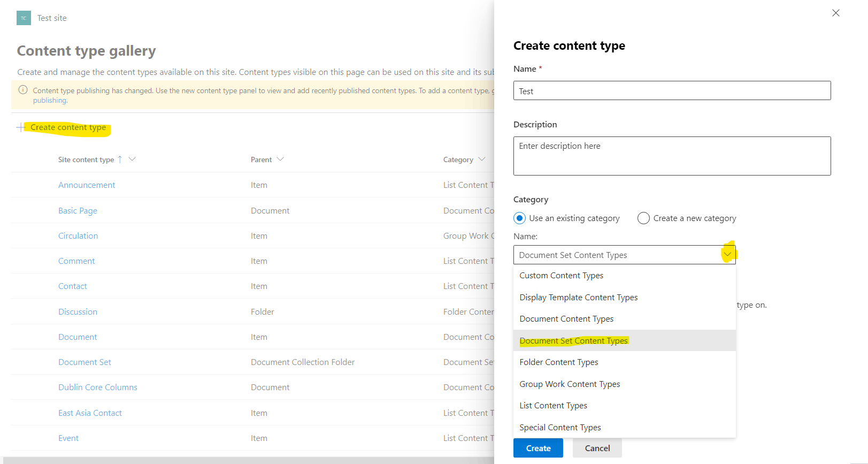Image resolution: width=868 pixels, height=464 pixels.
Task: Click the Folder parent cell in Discussion row
Action: point(262,312)
